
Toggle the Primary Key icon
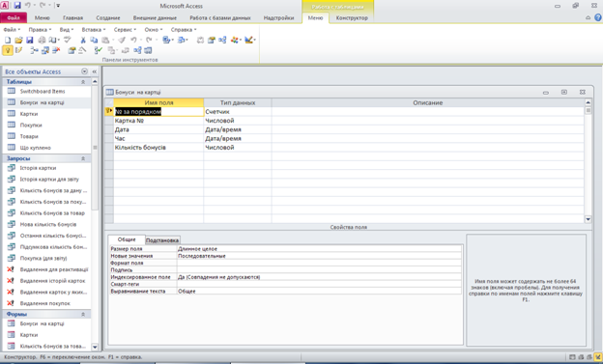pyautogui.click(x=8, y=50)
